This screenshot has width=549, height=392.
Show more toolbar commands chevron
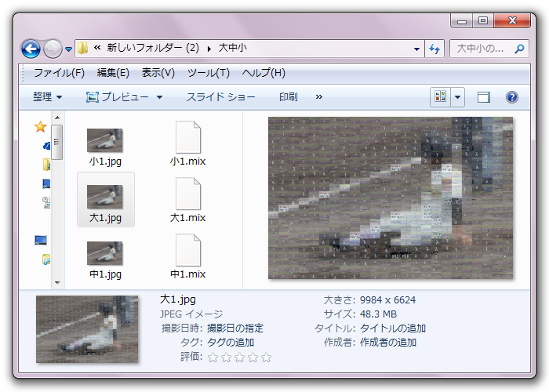tap(318, 96)
